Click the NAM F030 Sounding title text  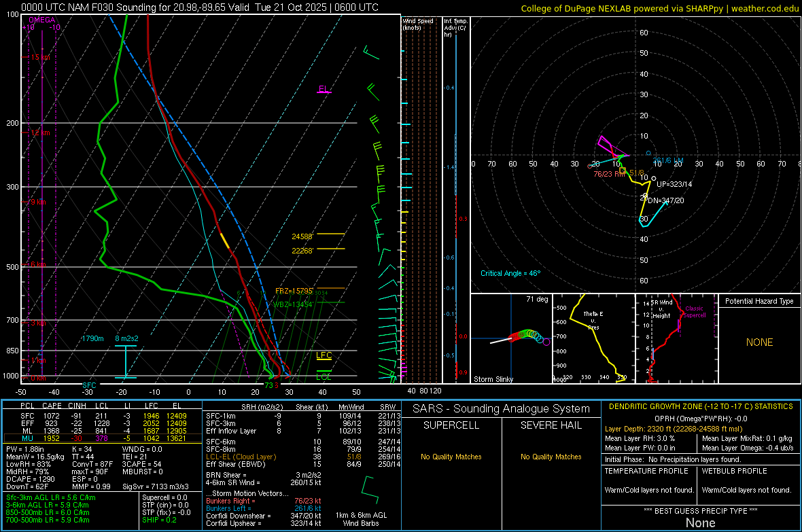[x=200, y=7]
